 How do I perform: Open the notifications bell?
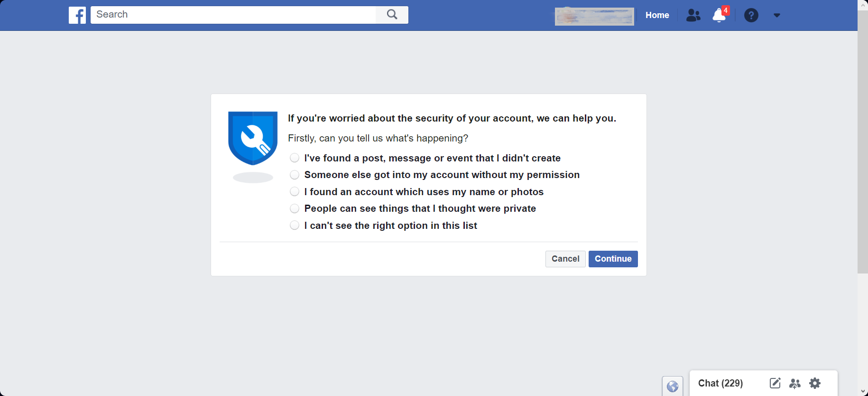point(718,15)
